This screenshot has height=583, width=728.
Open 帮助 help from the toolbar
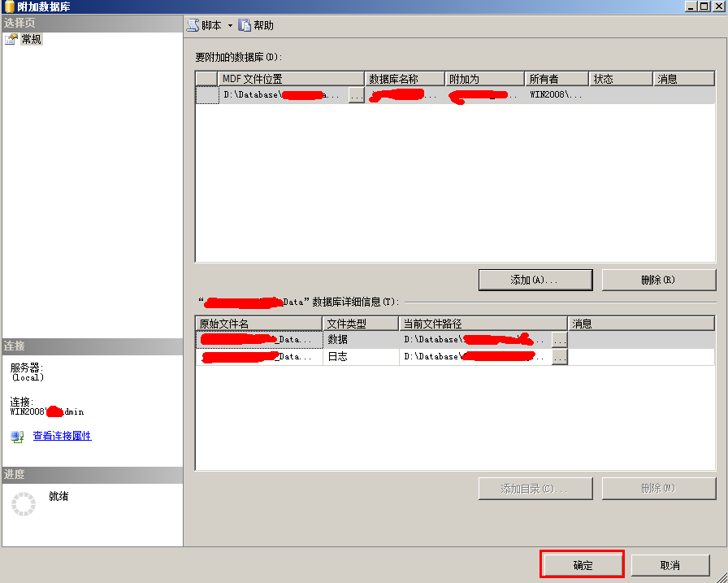point(256,25)
